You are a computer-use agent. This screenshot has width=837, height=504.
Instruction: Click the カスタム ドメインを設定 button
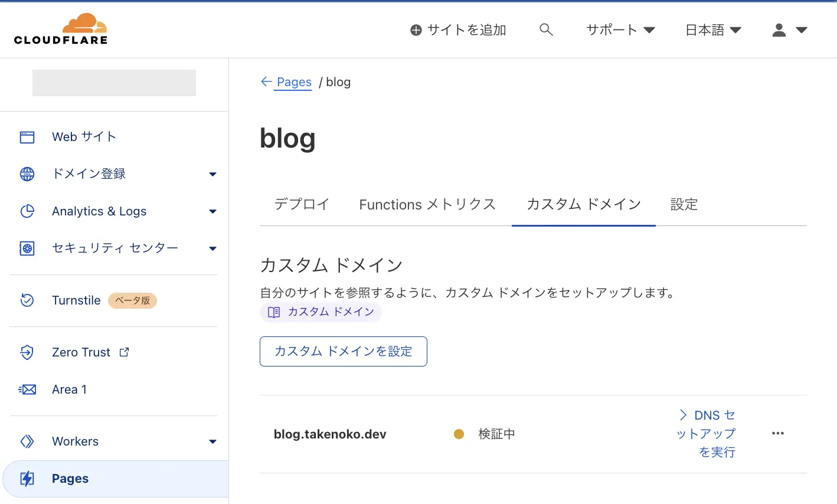(343, 351)
